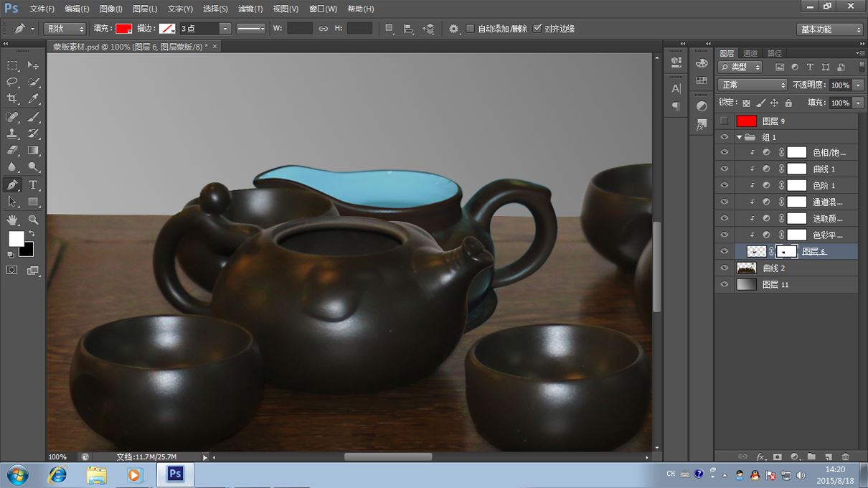Show the hidden 图层 9 layer
The width and height of the screenshot is (868, 488).
point(724,121)
